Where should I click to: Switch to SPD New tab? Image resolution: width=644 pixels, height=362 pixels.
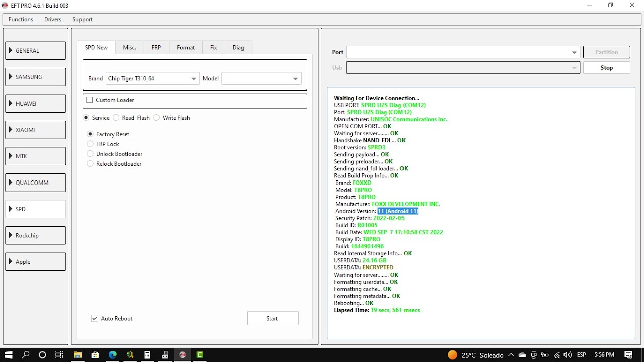(96, 47)
